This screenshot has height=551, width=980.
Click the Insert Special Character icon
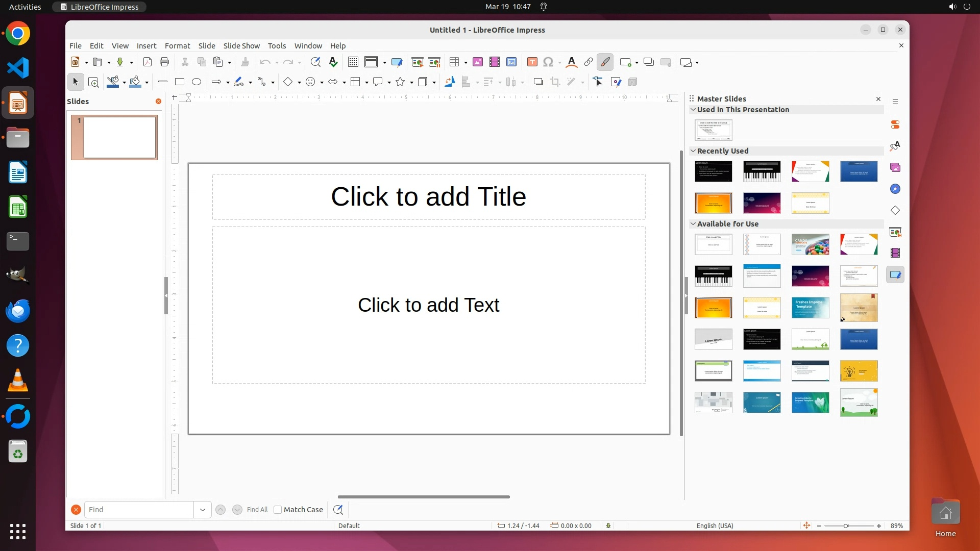pyautogui.click(x=548, y=62)
